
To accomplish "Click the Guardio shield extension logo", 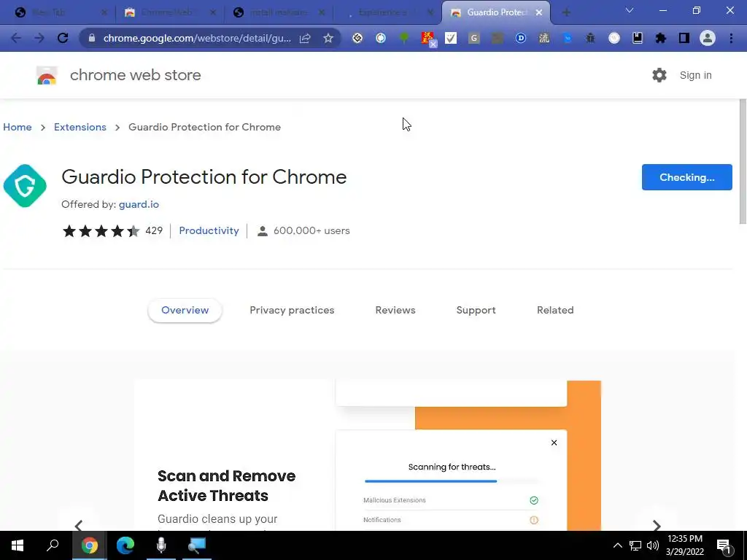I will (25, 186).
